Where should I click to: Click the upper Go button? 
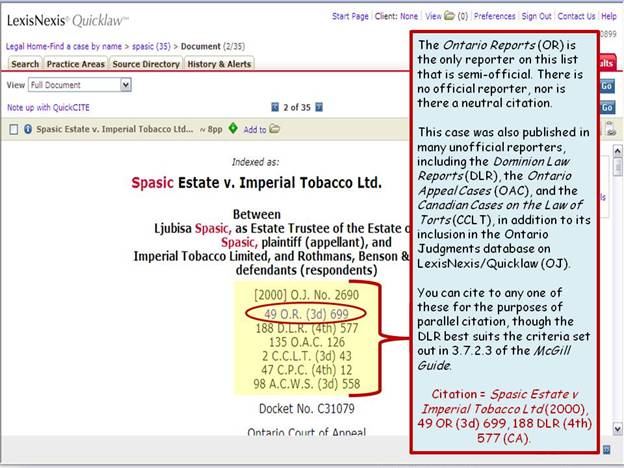(606, 86)
